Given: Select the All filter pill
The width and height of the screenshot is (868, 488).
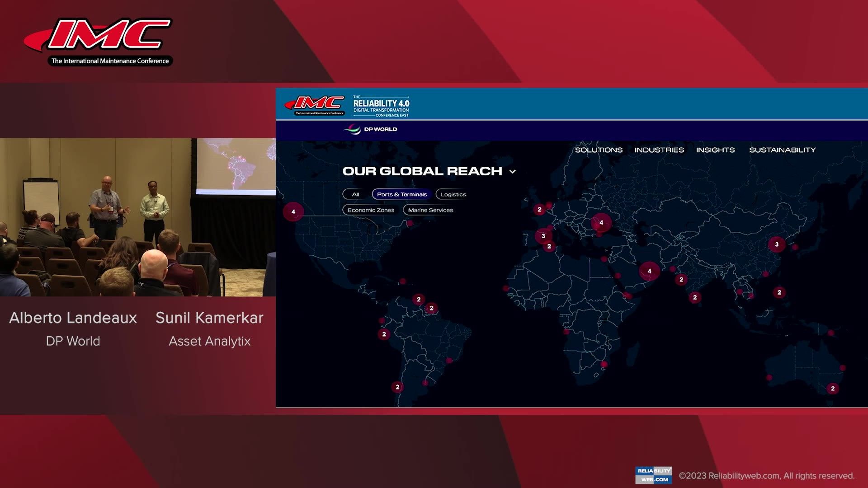Looking at the screenshot, I should [x=355, y=194].
